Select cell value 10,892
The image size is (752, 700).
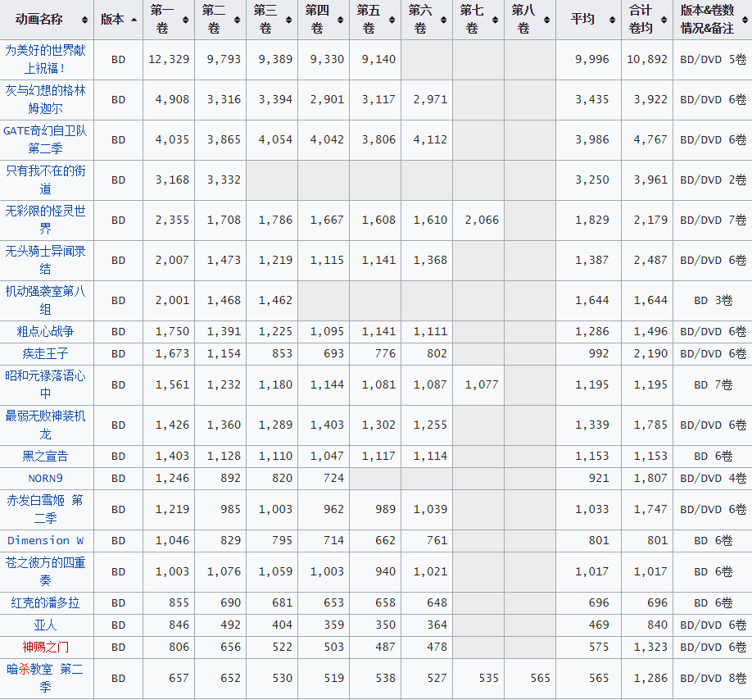[x=647, y=60]
